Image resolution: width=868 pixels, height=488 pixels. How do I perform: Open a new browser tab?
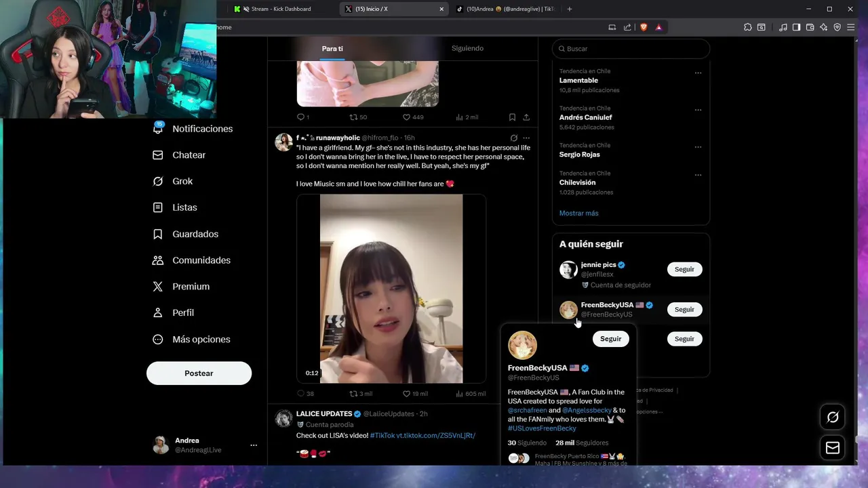click(x=569, y=9)
